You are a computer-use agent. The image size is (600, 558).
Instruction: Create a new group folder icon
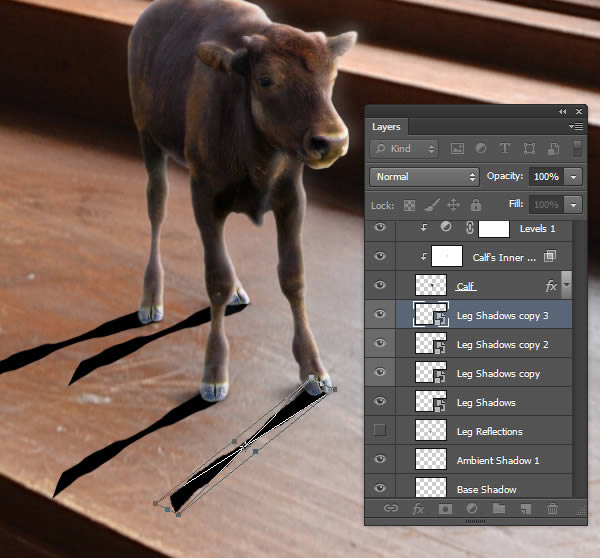[499, 508]
